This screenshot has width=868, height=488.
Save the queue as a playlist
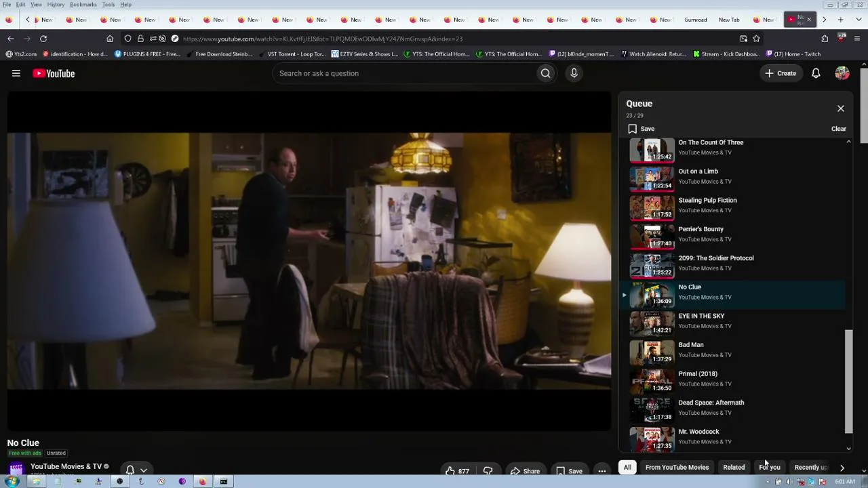(641, 129)
